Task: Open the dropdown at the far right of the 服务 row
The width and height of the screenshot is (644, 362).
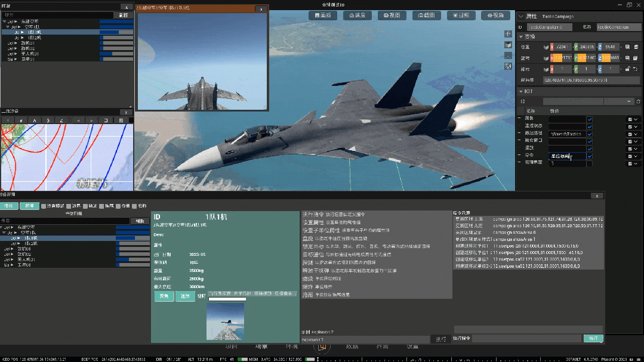Action: pos(636,119)
